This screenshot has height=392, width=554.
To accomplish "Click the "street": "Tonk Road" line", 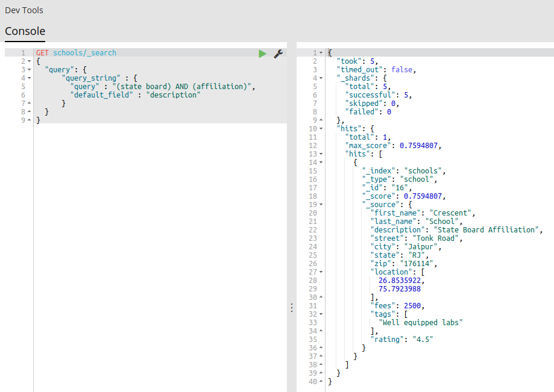I will pyautogui.click(x=417, y=238).
